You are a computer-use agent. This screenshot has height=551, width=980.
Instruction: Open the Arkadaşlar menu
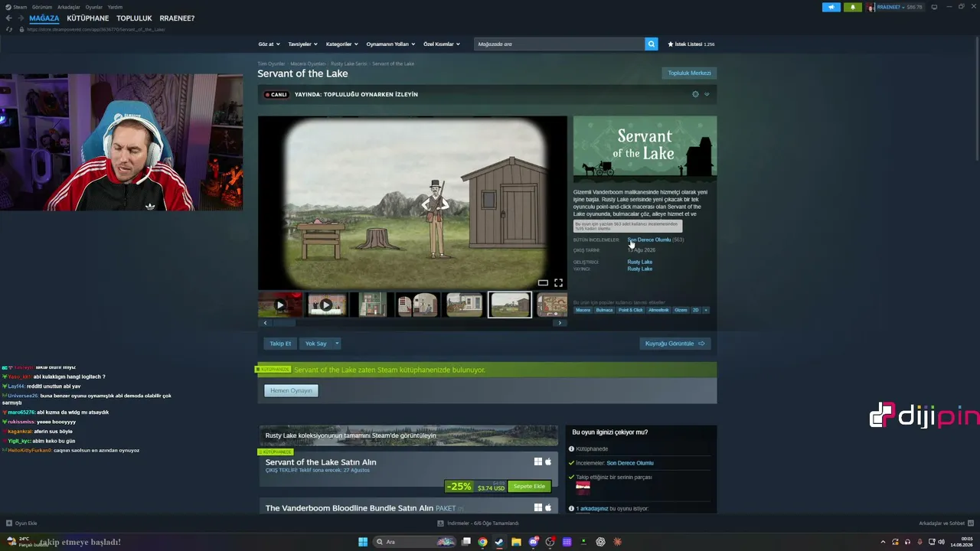coord(68,7)
